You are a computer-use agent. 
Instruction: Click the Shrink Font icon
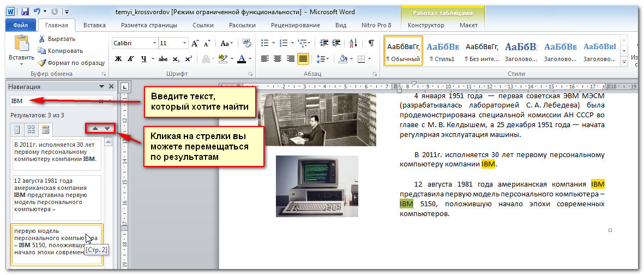tap(207, 43)
